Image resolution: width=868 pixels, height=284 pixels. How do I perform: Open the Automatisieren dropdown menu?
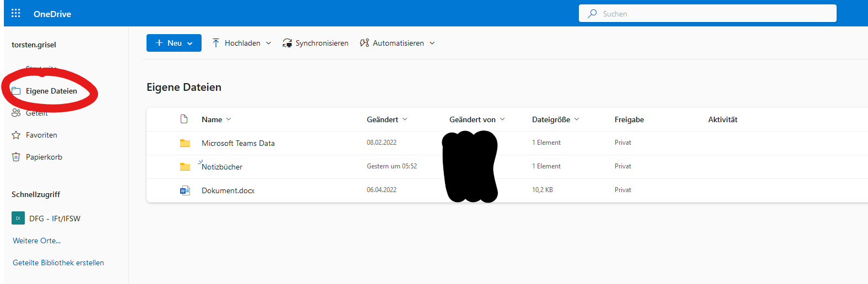pyautogui.click(x=397, y=43)
